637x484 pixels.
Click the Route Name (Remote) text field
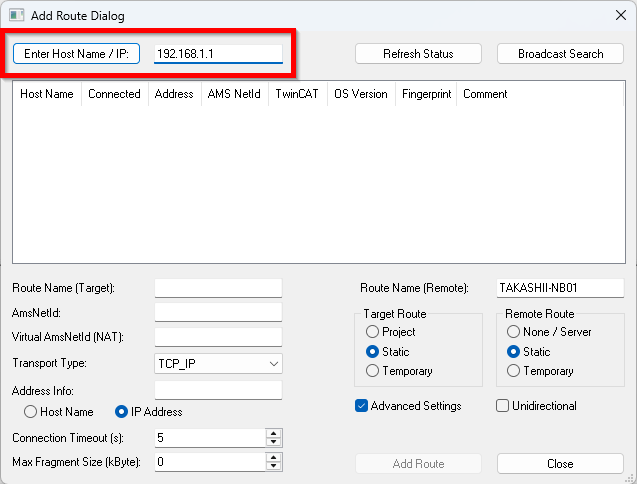click(560, 288)
